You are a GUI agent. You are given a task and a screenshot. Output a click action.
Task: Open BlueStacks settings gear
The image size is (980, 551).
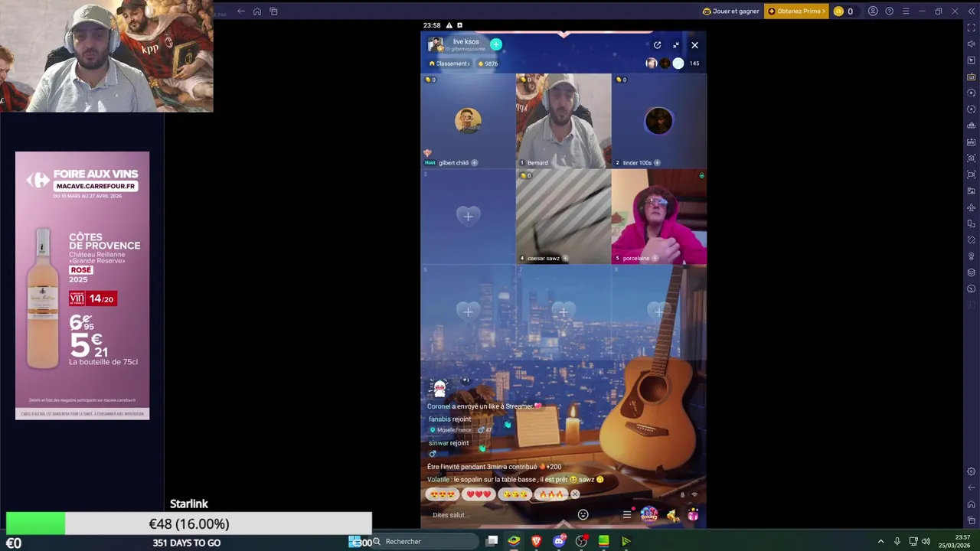tap(972, 471)
